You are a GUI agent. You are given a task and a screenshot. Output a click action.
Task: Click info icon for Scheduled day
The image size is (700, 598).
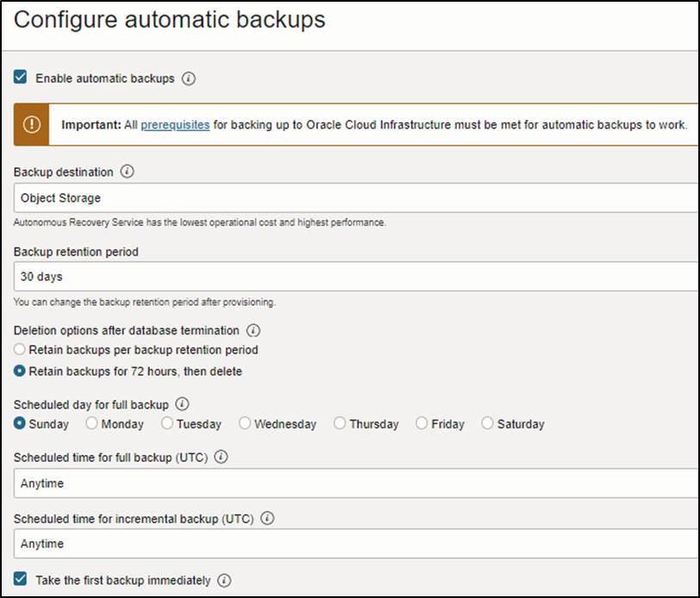pos(182,404)
